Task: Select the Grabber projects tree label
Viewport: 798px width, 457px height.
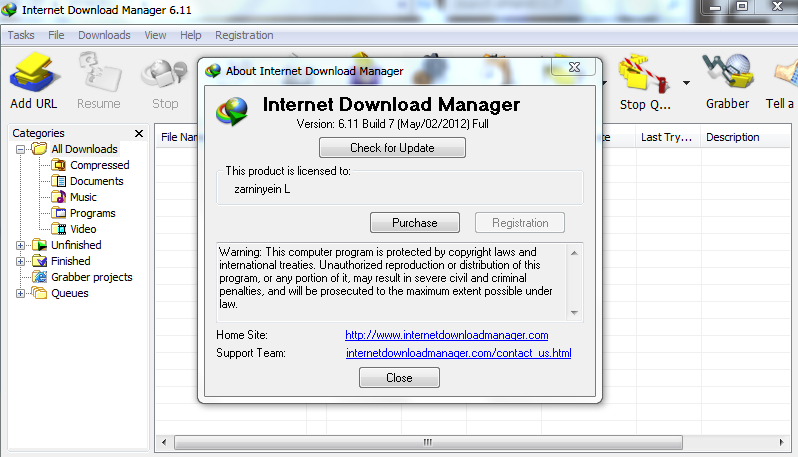Action: point(92,277)
